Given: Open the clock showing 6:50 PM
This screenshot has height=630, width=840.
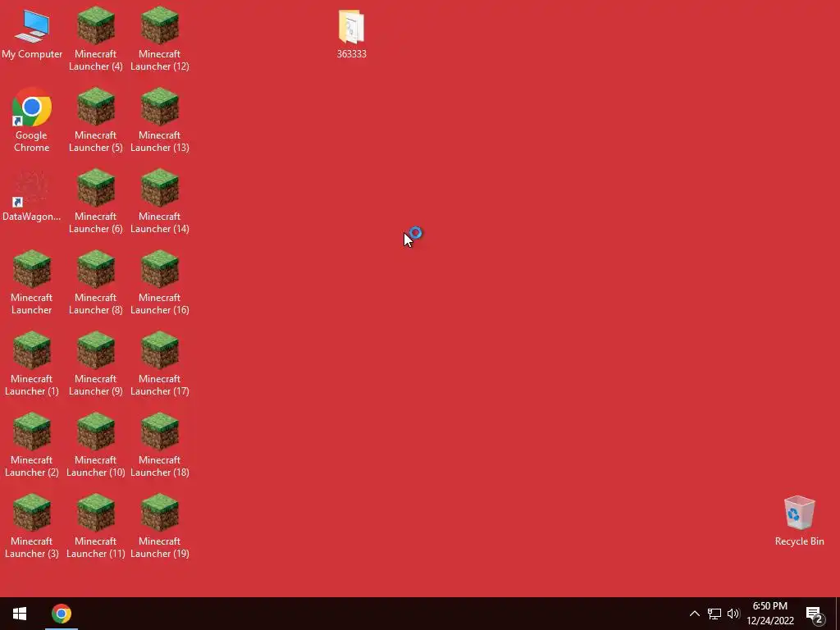Looking at the screenshot, I should coord(770,614).
